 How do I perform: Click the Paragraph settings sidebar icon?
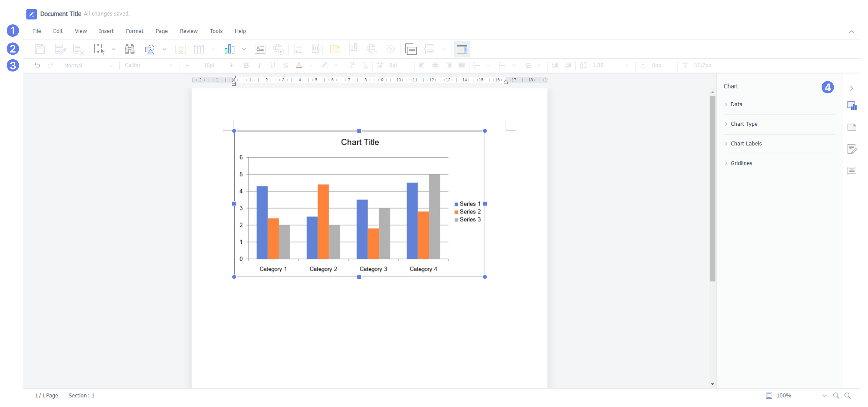pyautogui.click(x=852, y=149)
